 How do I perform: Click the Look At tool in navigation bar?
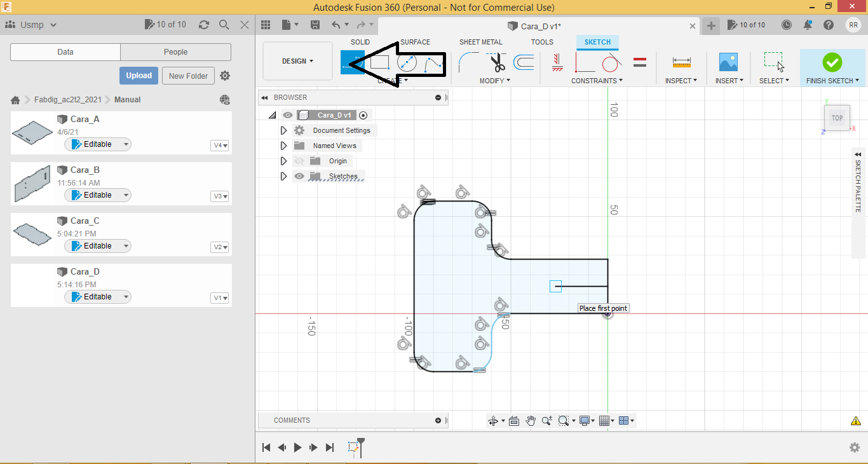[514, 420]
